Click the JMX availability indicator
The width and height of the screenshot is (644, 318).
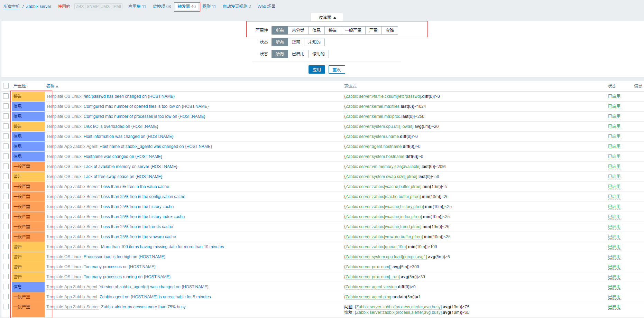click(x=105, y=7)
